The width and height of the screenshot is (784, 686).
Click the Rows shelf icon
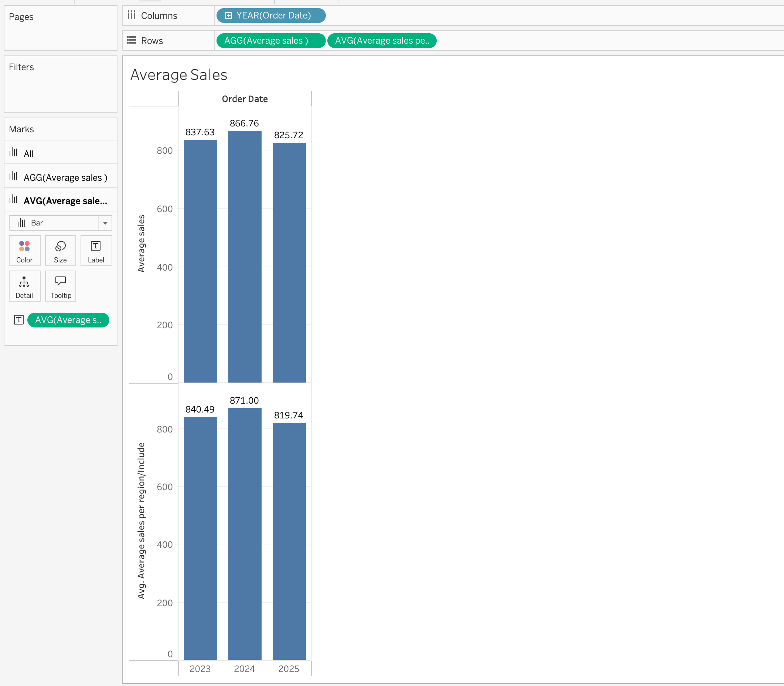(x=132, y=40)
